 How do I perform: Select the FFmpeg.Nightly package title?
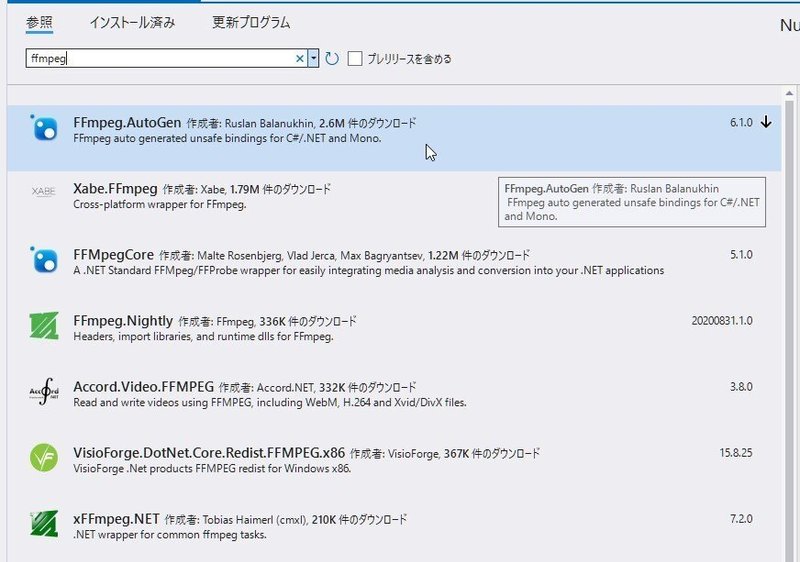123,321
